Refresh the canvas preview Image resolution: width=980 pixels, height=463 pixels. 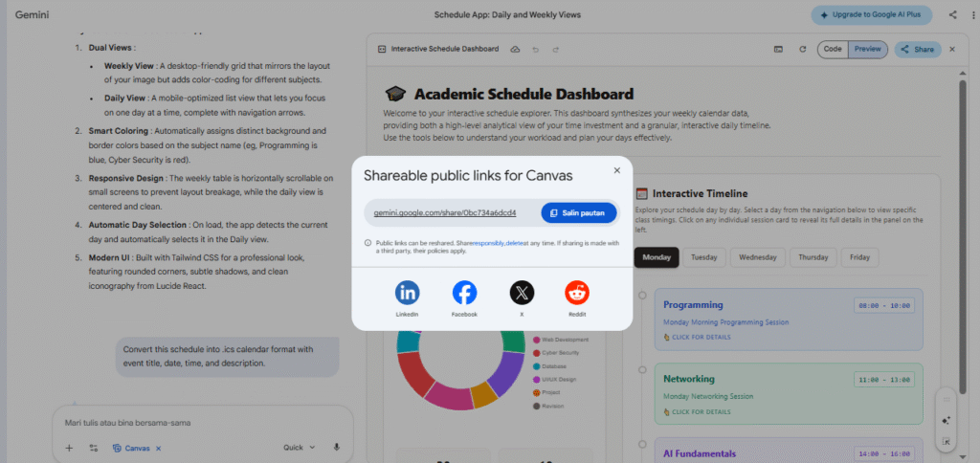(x=801, y=49)
